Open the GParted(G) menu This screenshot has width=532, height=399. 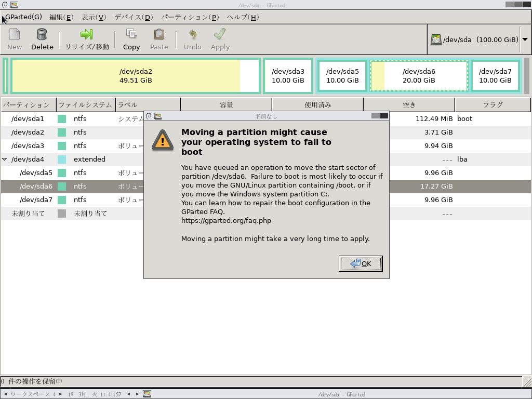23,17
